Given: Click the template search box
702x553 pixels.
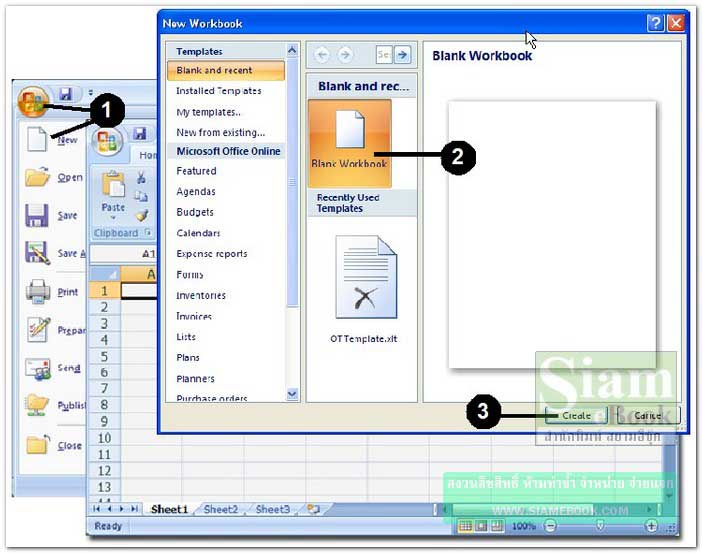Looking at the screenshot, I should click(384, 55).
